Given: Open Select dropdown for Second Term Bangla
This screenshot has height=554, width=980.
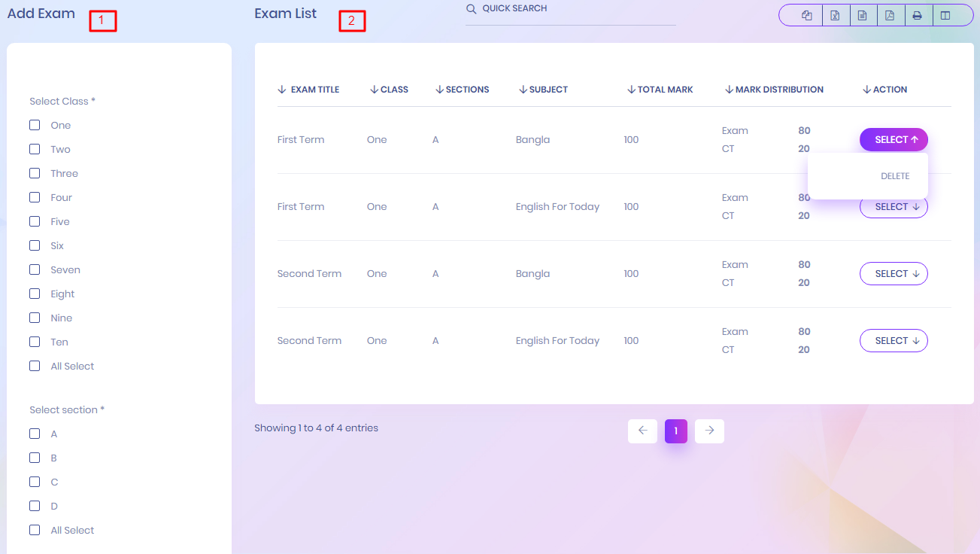Looking at the screenshot, I should click(894, 274).
